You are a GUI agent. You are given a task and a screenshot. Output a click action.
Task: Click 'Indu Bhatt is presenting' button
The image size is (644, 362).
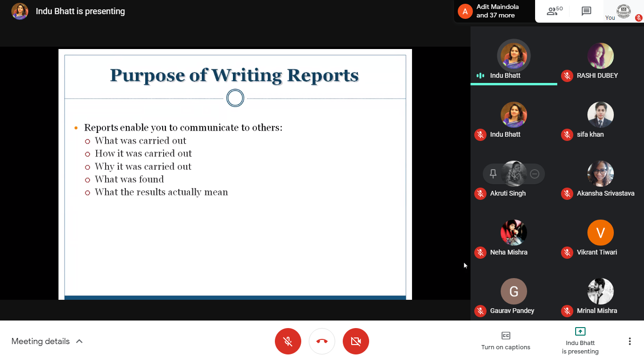pos(580,341)
